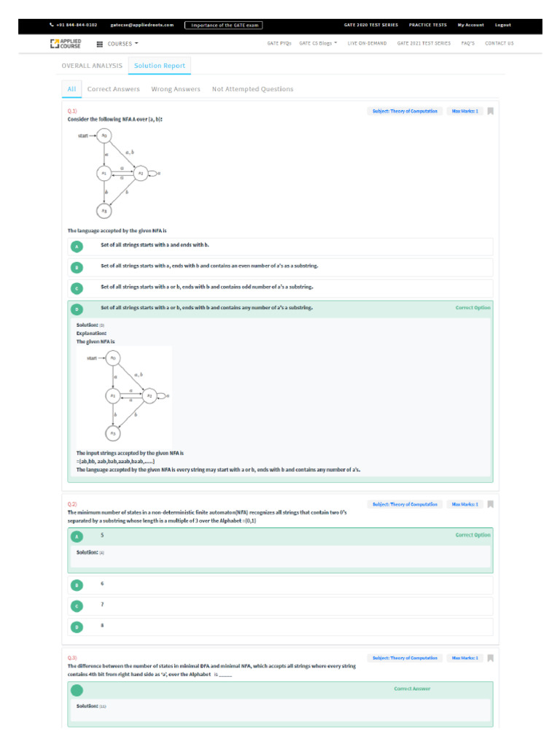The image size is (560, 747).
Task: Switch to the OVERALL ANALYSIS tab
Action: point(92,66)
